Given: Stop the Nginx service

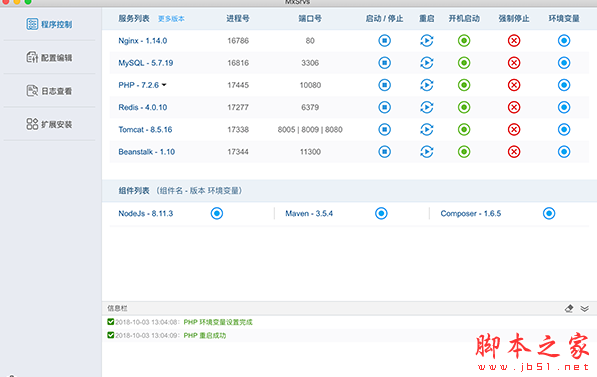Looking at the screenshot, I should point(385,40).
